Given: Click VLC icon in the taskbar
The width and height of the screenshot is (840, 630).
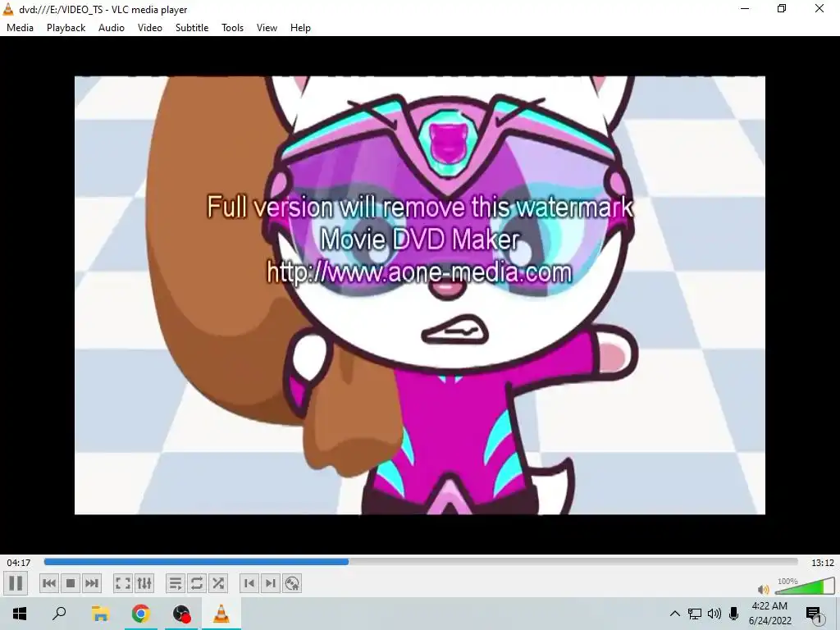Looking at the screenshot, I should coord(221,614).
